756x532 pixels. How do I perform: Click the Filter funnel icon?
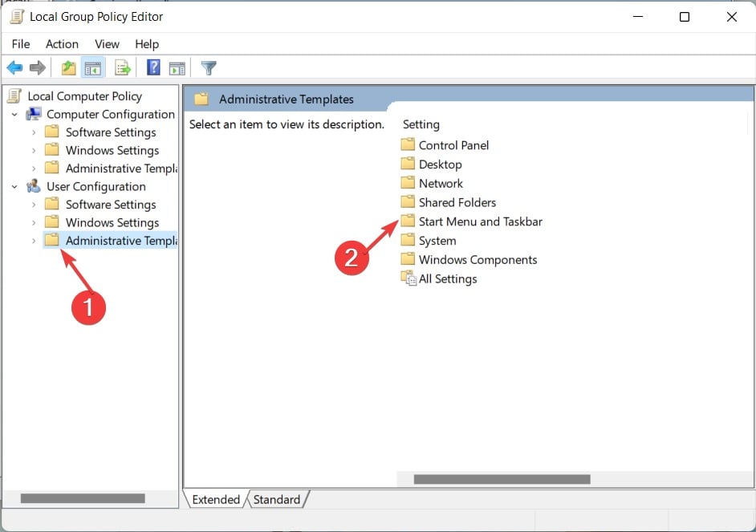coord(209,68)
